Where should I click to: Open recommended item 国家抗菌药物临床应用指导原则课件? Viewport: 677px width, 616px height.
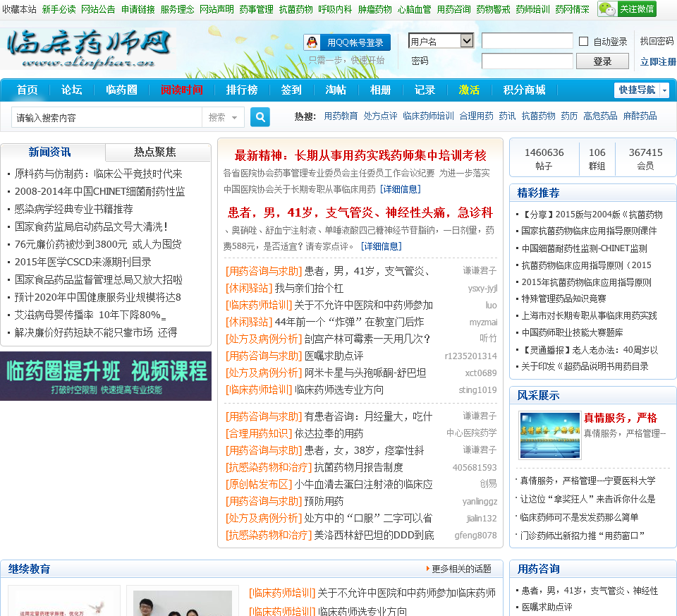point(589,231)
